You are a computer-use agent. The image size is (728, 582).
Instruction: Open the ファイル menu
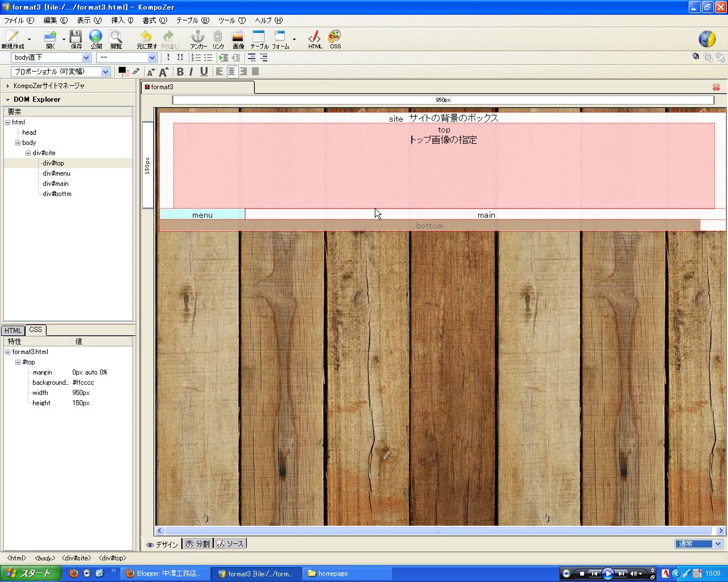tap(19, 20)
